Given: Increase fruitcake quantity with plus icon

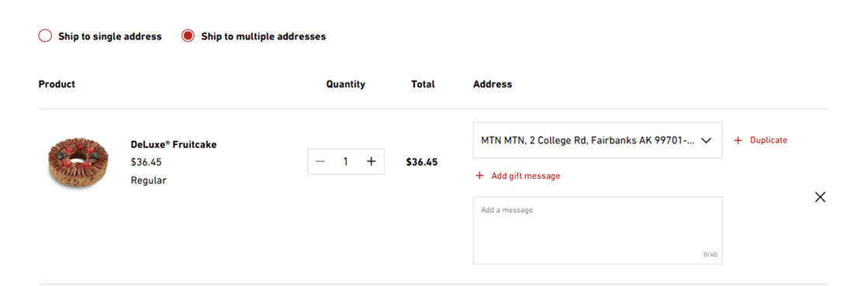Looking at the screenshot, I should click(x=371, y=161).
